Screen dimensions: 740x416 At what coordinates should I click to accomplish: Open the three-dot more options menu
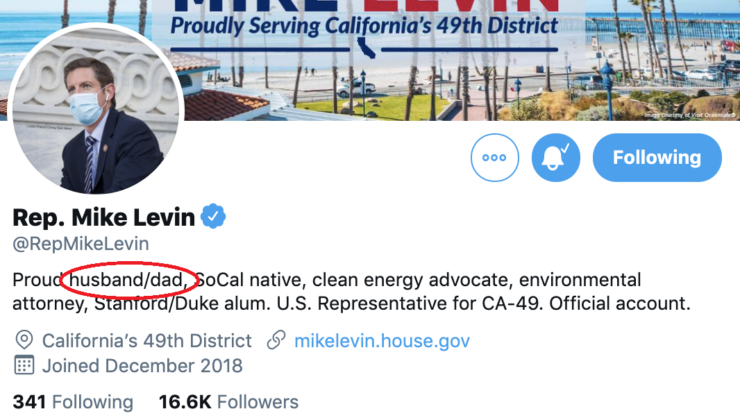[495, 157]
